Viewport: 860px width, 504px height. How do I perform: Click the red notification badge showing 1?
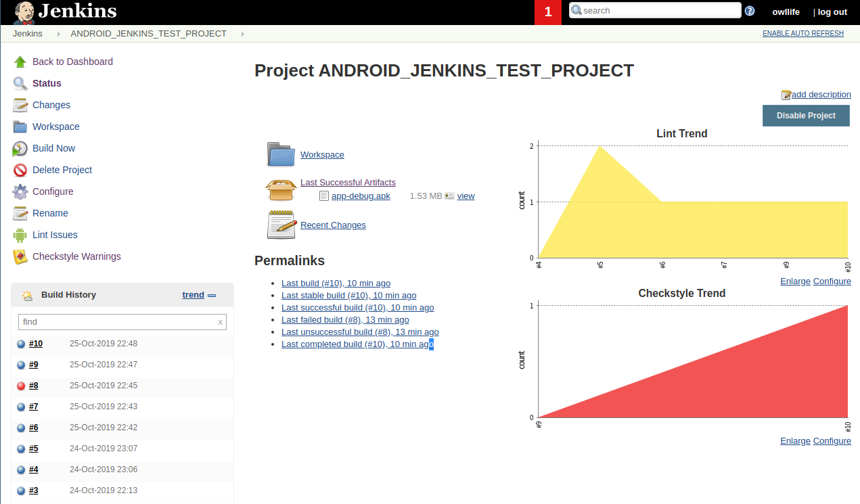click(x=548, y=12)
